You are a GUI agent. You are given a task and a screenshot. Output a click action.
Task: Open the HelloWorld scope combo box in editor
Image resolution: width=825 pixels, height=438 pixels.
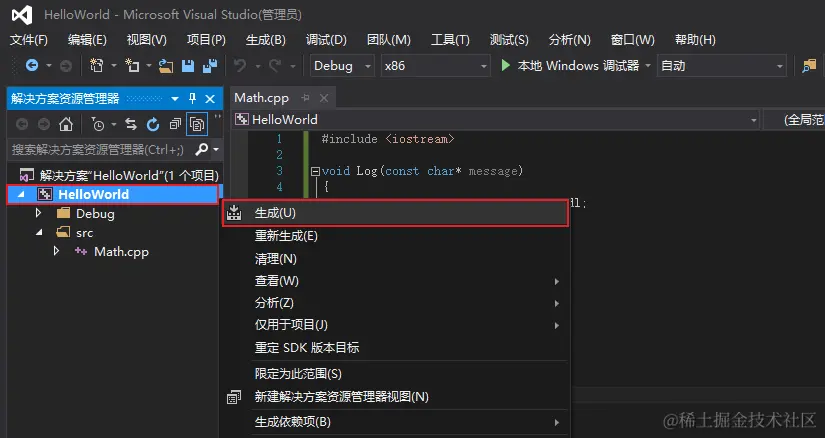coord(496,120)
